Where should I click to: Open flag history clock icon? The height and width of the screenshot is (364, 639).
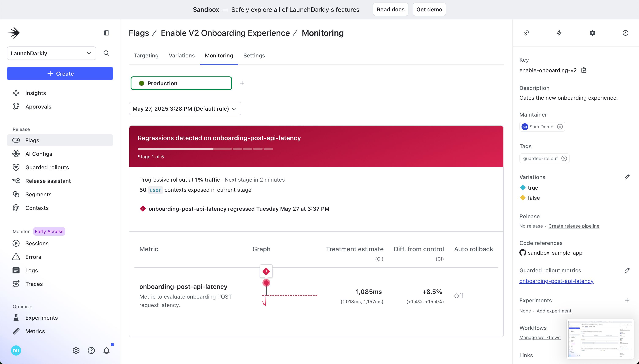click(625, 33)
